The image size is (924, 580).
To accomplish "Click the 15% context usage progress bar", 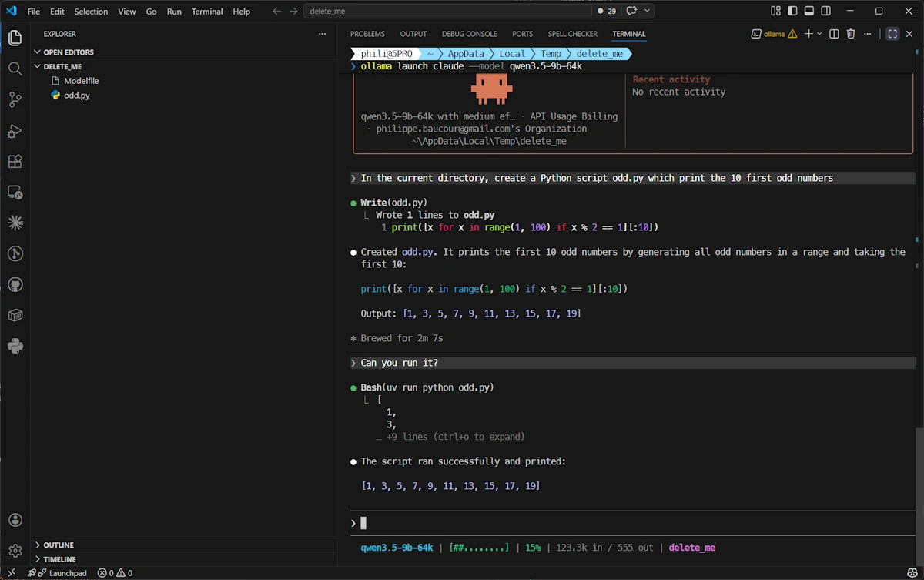I will 479,548.
